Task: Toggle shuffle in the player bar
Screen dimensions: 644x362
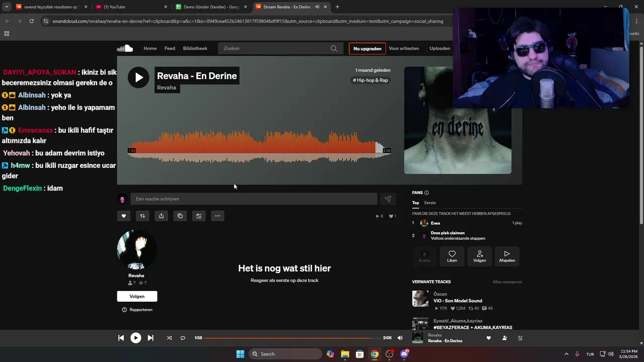Action: [x=169, y=338]
